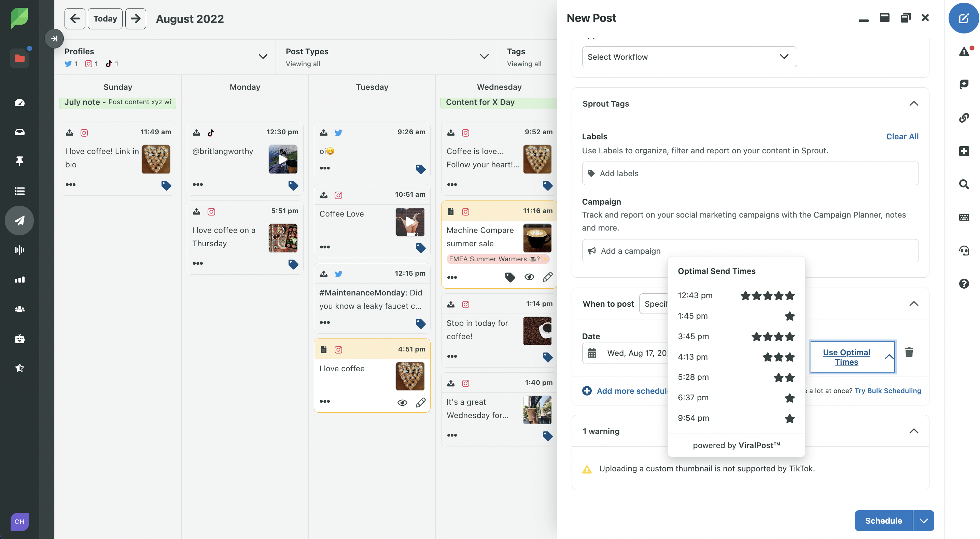The image size is (980, 539).
Task: Click the Add labels input field
Action: point(750,173)
